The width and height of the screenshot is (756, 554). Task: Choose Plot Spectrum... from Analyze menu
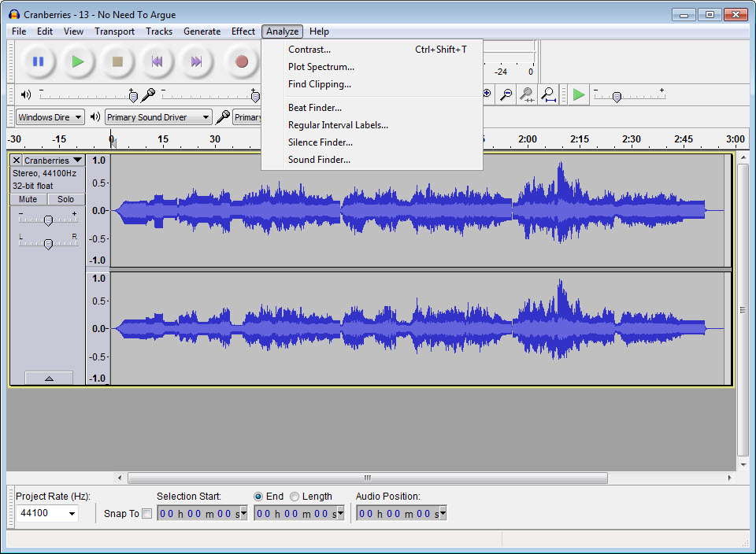pos(372,67)
